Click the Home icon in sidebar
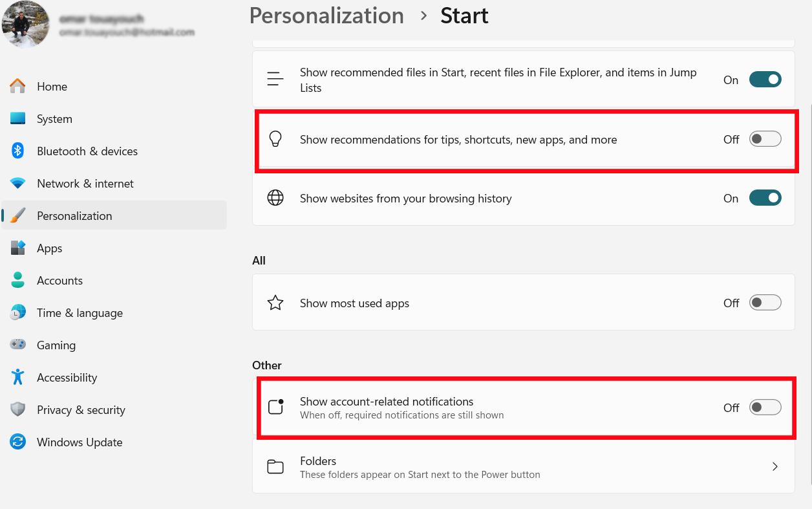The width and height of the screenshot is (812, 509). click(18, 86)
